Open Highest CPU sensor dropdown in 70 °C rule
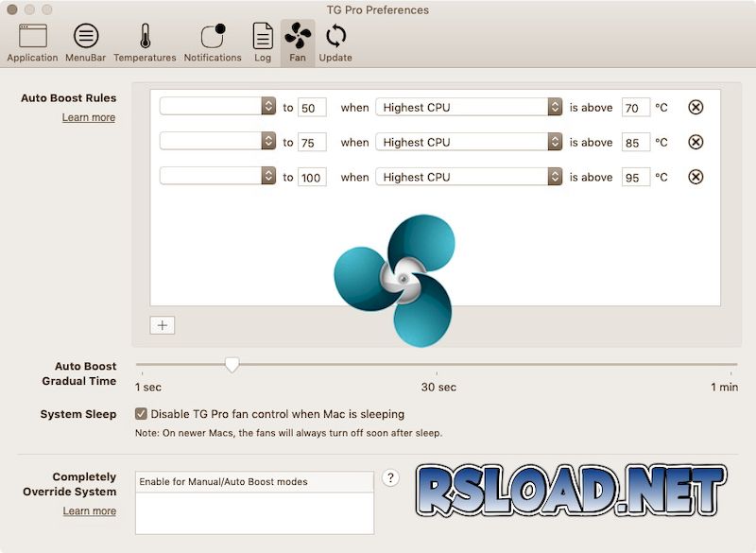The width and height of the screenshot is (756, 553). tap(469, 107)
